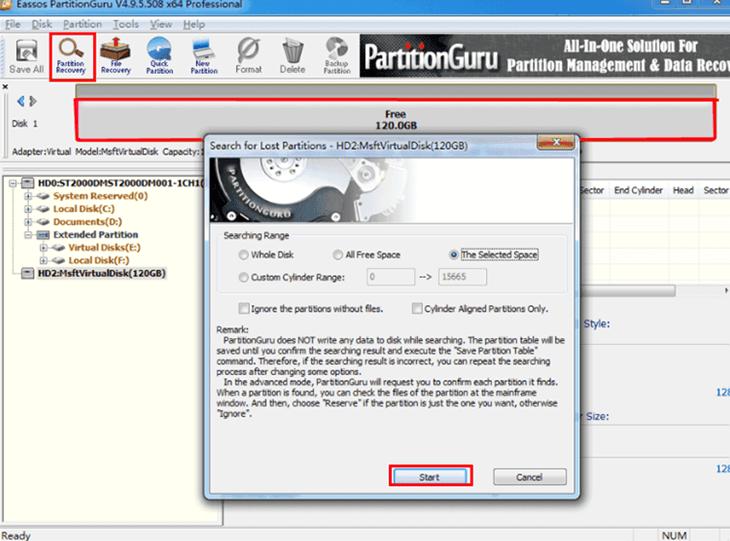Click the Format toolbar icon
The height and width of the screenshot is (541, 730).
[x=249, y=56]
